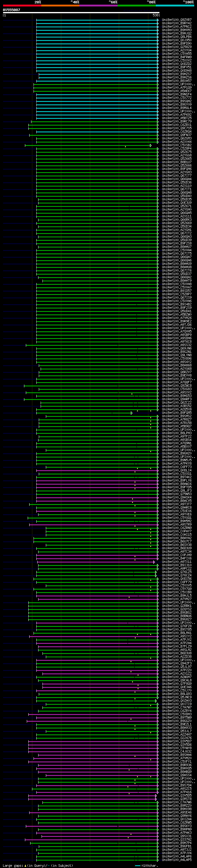The width and height of the screenshot is (197, 868).
Task: Click the orange ~40% identity legend bar
Action: click(x=60, y=6)
